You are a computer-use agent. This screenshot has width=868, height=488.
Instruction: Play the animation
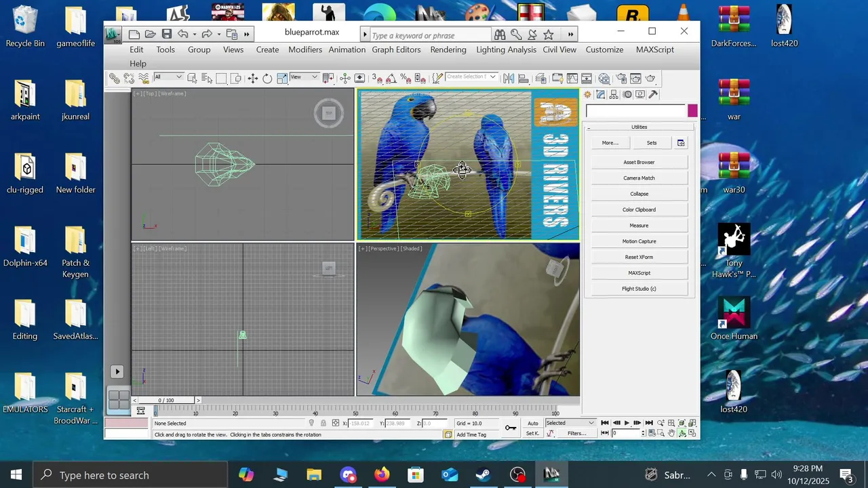[x=627, y=423]
